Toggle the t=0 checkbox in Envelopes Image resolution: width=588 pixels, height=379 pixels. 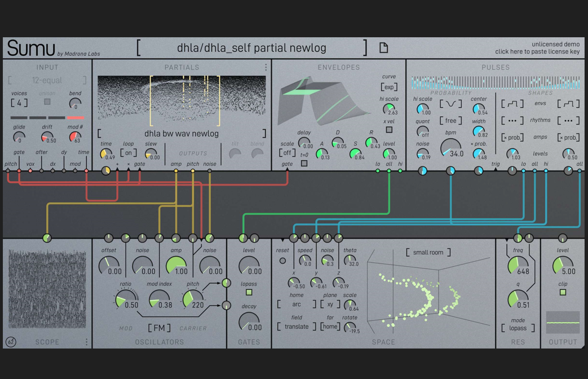coord(304,164)
